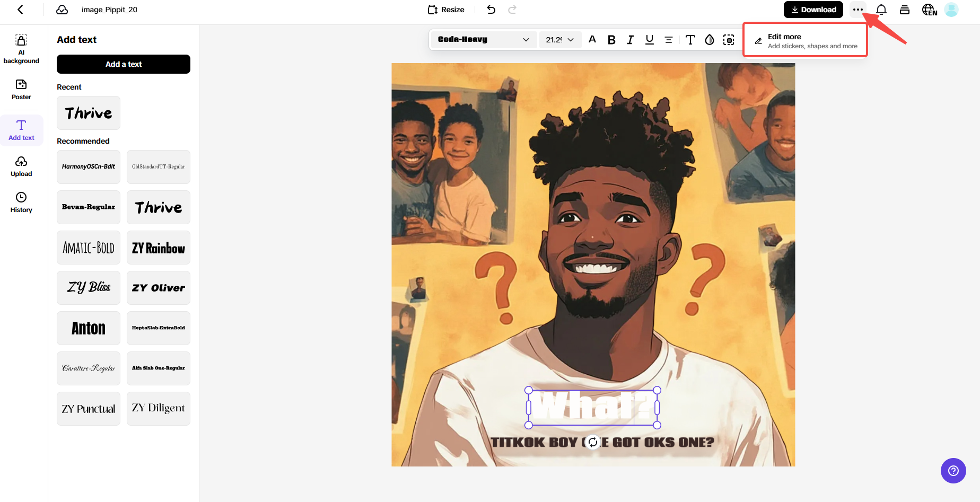This screenshot has width=980, height=502.
Task: Select the Thrive recent font thumbnail
Action: [x=88, y=113]
